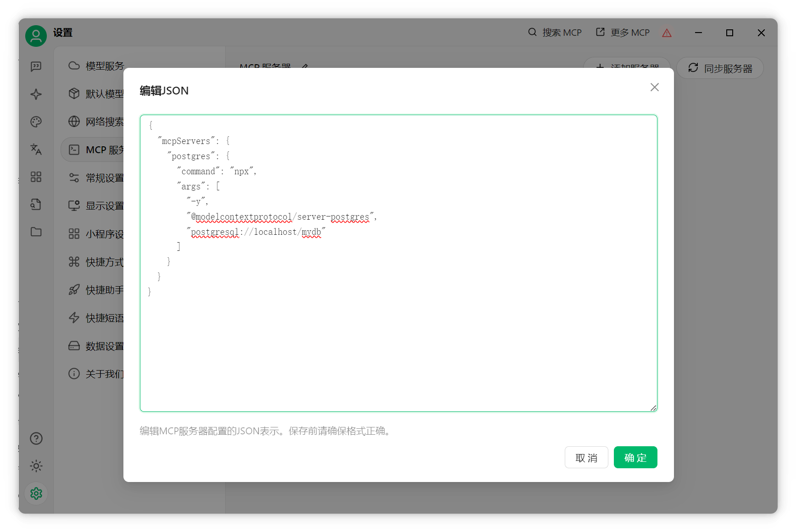Click the user avatar icon

click(36, 35)
